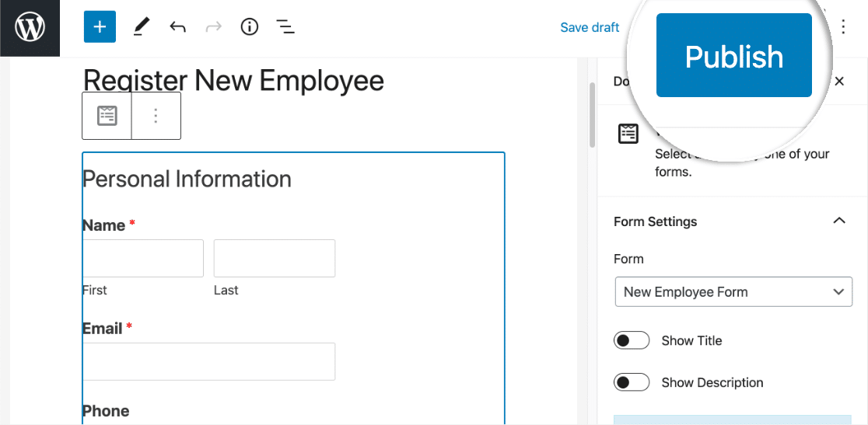
Task: Toggle Show Title switch
Action: (631, 340)
